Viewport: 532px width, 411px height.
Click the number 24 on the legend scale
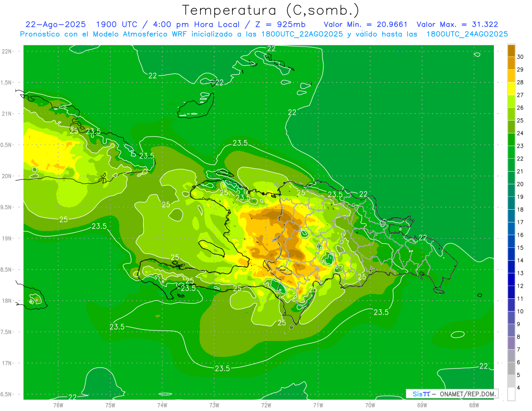pyautogui.click(x=520, y=133)
